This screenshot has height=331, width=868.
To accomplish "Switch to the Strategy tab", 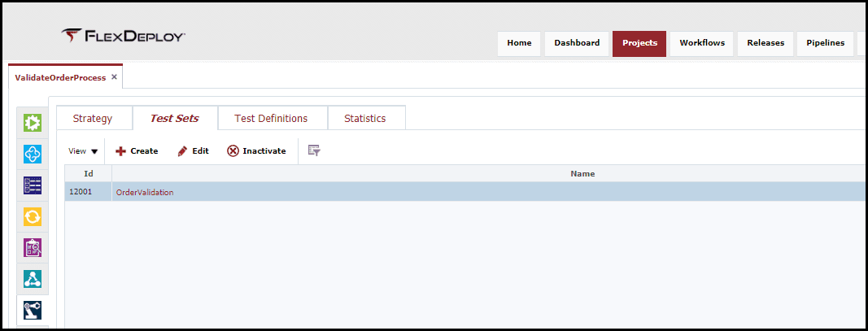I will tap(93, 119).
